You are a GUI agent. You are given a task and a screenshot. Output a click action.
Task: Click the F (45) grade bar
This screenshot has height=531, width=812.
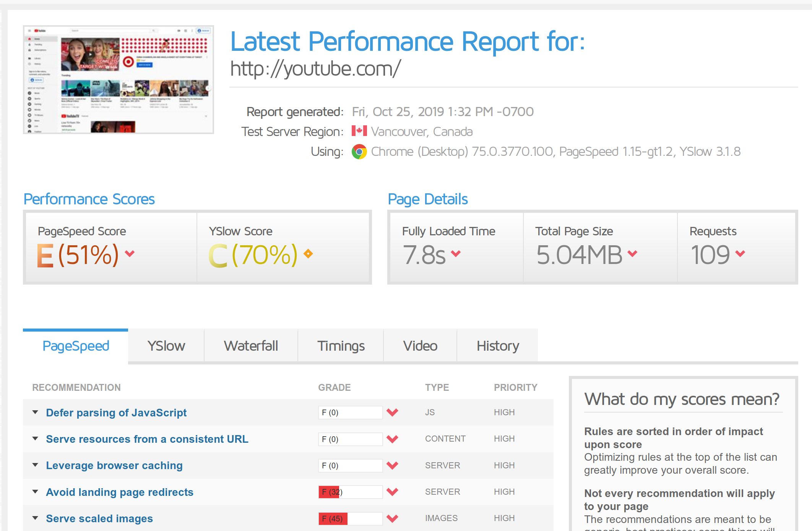click(x=350, y=518)
